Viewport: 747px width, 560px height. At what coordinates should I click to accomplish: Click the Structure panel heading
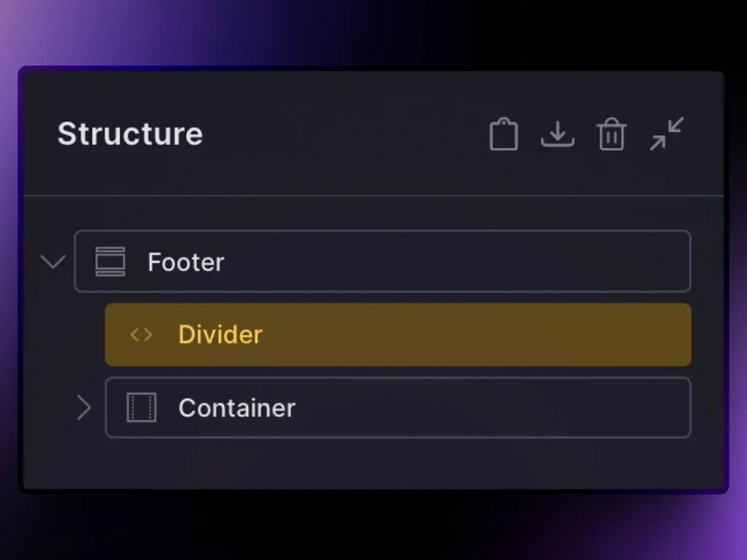[x=130, y=134]
